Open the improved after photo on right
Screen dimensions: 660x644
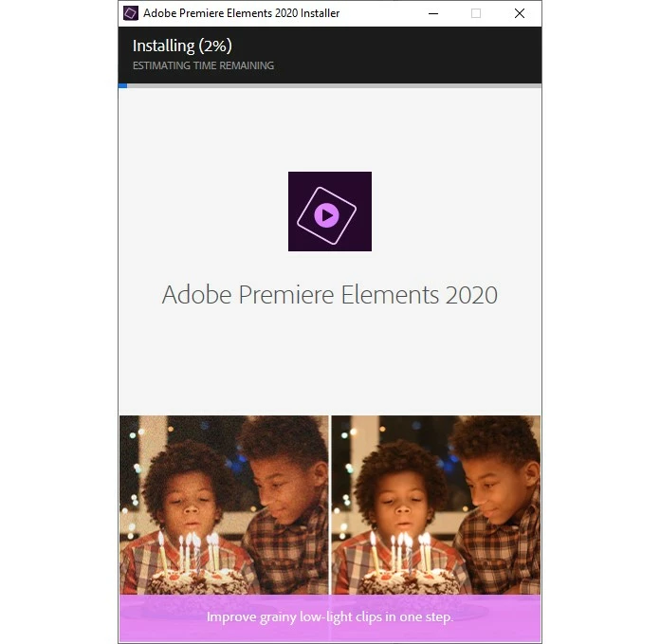point(435,505)
